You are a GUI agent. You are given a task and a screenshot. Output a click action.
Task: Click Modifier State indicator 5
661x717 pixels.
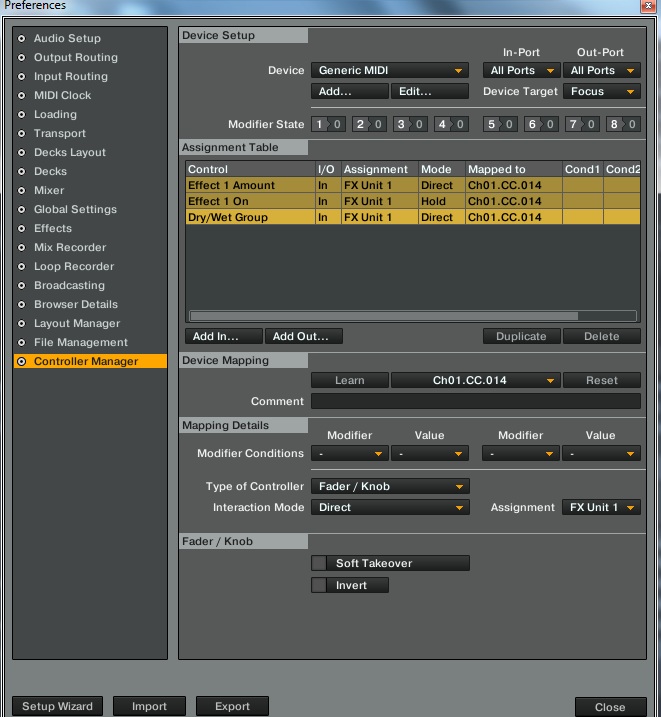[500, 124]
